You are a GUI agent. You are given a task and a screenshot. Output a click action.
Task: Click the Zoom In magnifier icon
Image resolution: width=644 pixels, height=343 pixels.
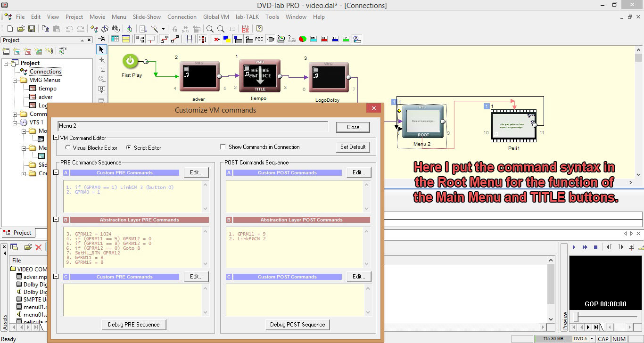coord(210,29)
